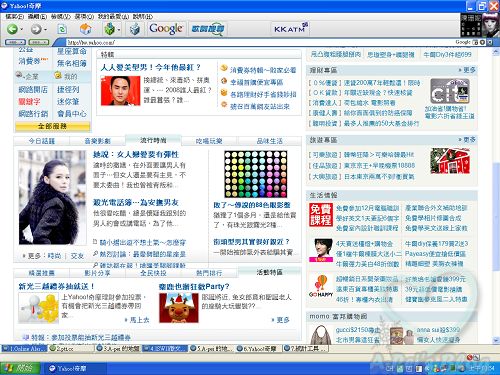The width and height of the screenshot is (500, 375).
Task: Expand the Back button history dropdown arrow
Action: (x=22, y=30)
